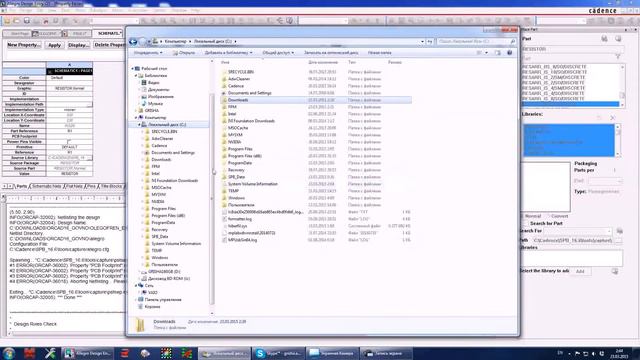Select the Cadence folder in file list

[236, 86]
